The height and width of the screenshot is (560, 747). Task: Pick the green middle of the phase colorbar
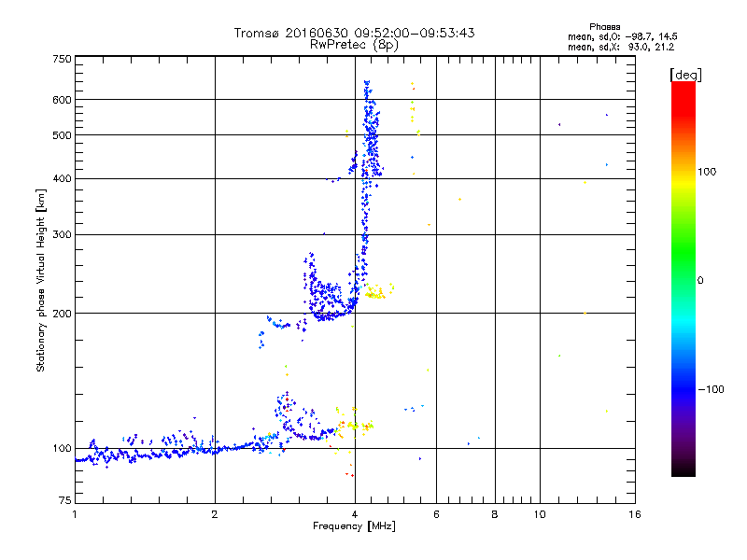click(x=684, y=252)
